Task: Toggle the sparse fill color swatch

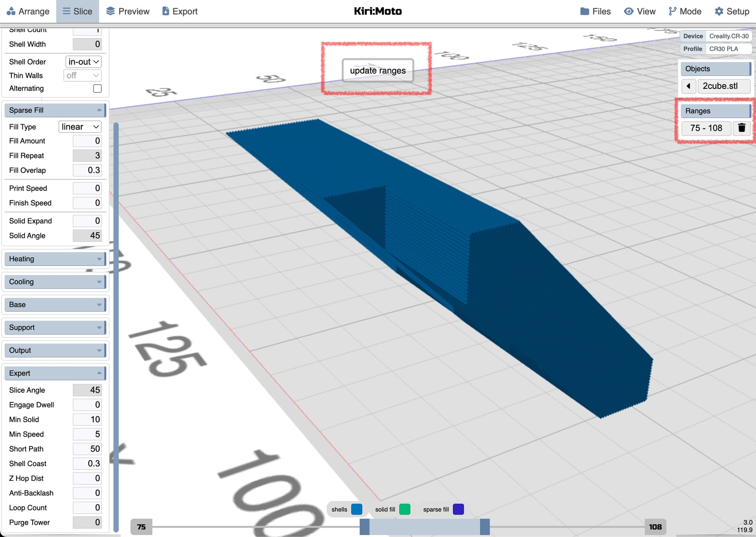Action: (458, 509)
